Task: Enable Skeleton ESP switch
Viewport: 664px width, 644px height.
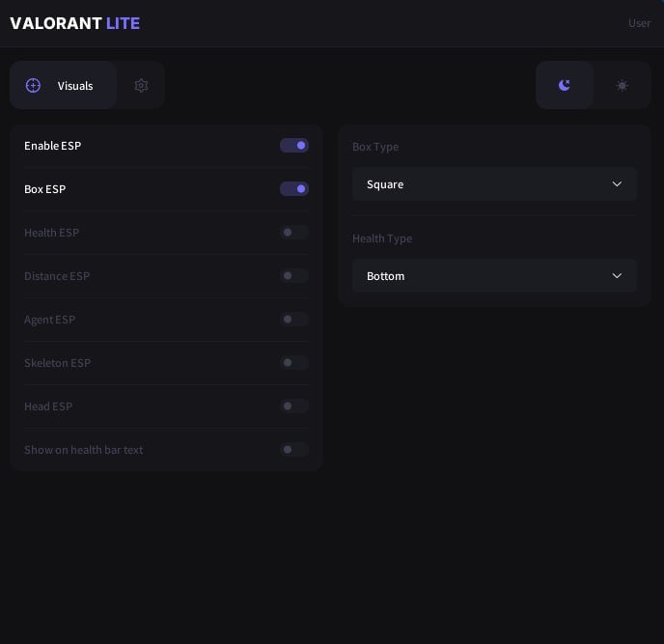Action: point(294,363)
